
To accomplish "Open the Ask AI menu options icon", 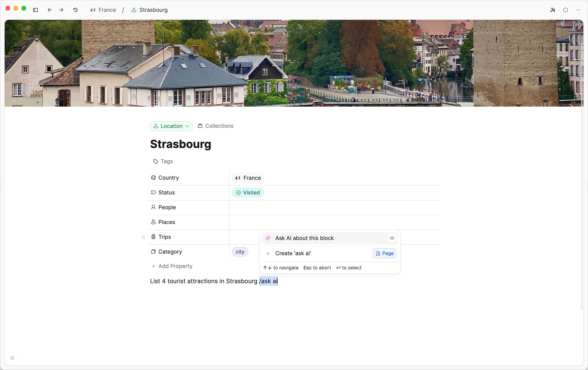I will (392, 238).
